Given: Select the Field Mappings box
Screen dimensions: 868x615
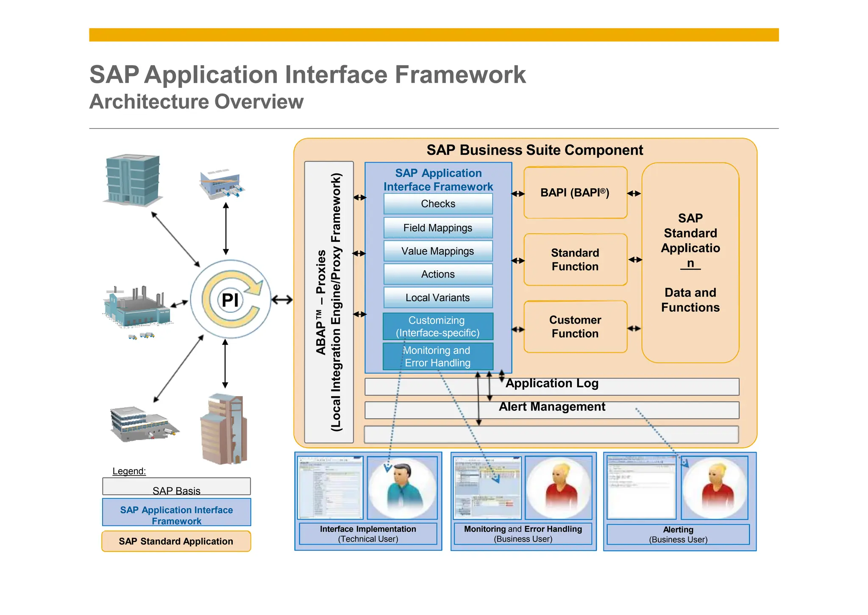Looking at the screenshot, I should (x=438, y=228).
